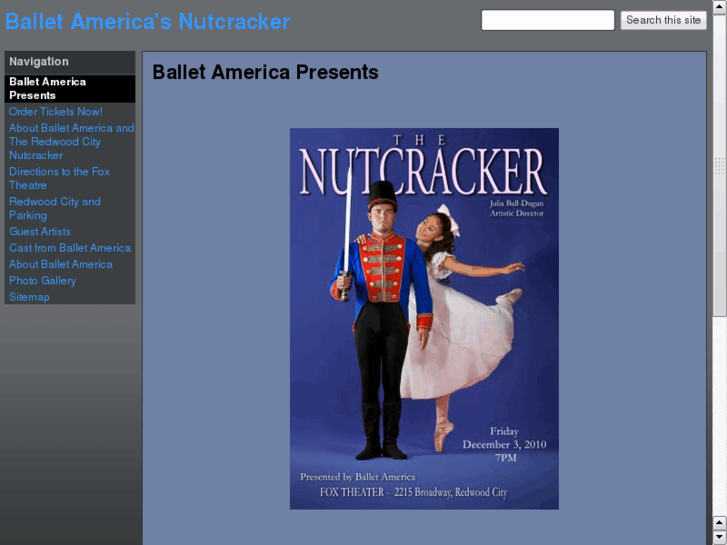Open the Order Tickets Now! link
Viewport: 727px width, 545px height.
click(x=56, y=111)
